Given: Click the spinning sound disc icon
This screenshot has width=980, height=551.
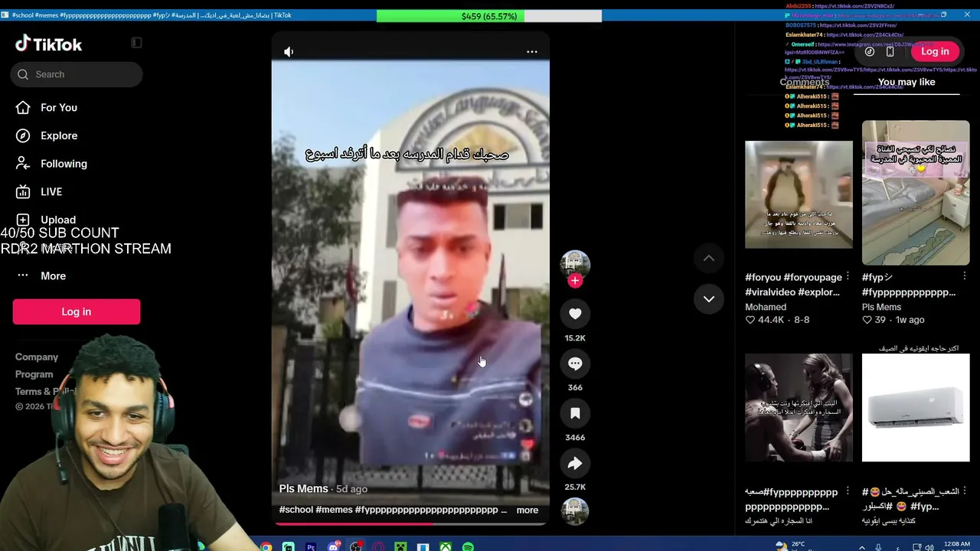Looking at the screenshot, I should [575, 511].
